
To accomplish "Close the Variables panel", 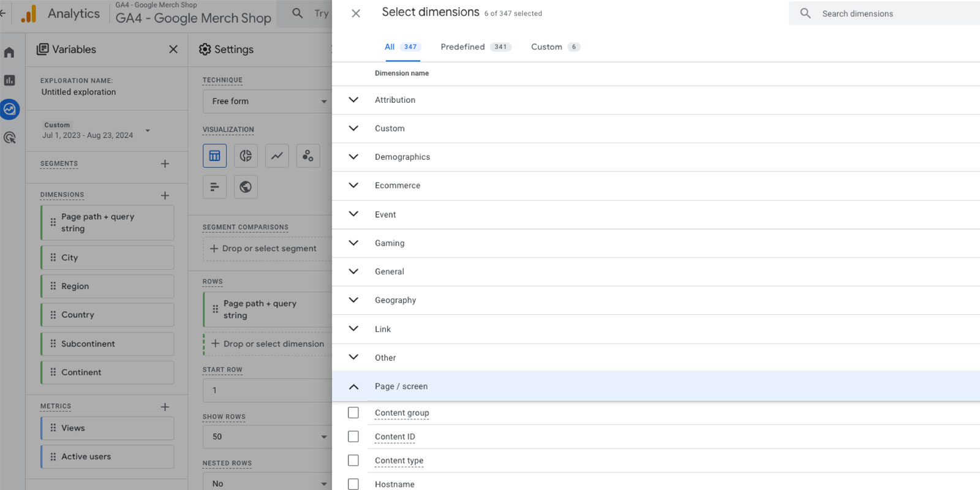I will 173,49.
